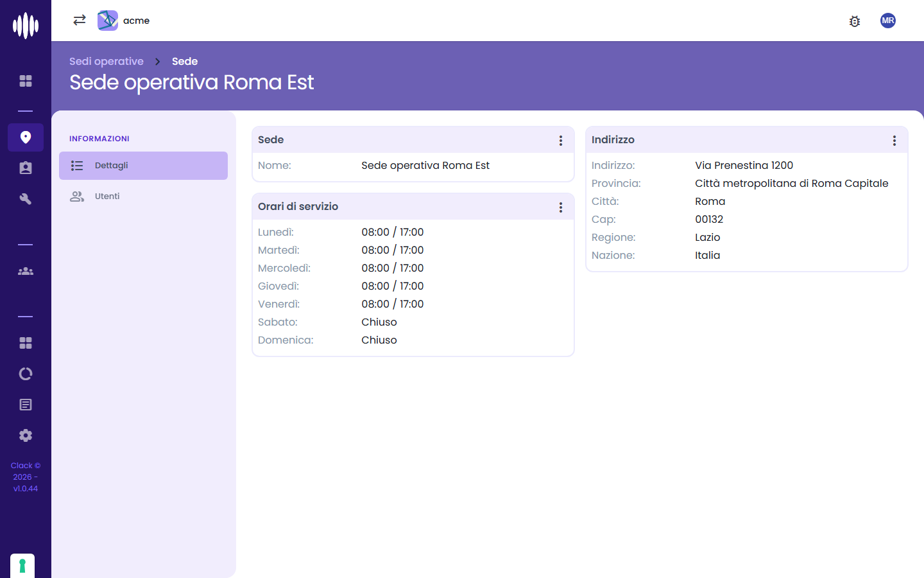Viewport: 924px width, 578px height.
Task: Click Città metropolitana di Roma Capitale
Action: 792,183
